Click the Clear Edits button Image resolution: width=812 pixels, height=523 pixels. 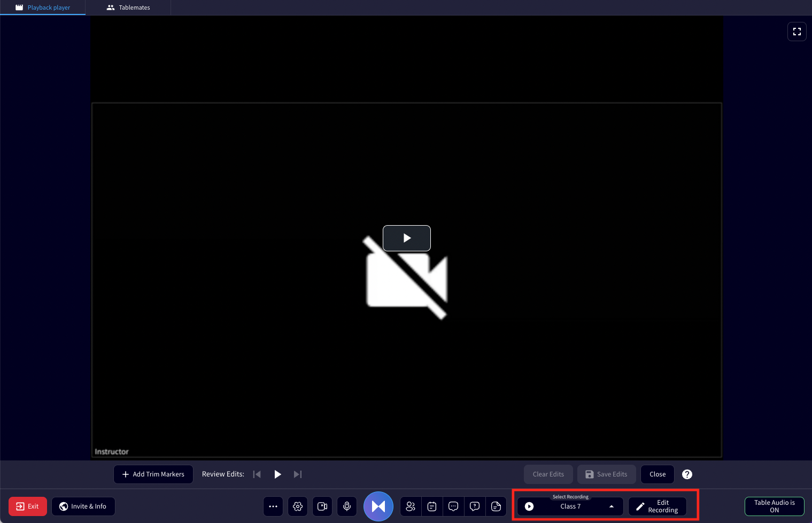tap(548, 474)
